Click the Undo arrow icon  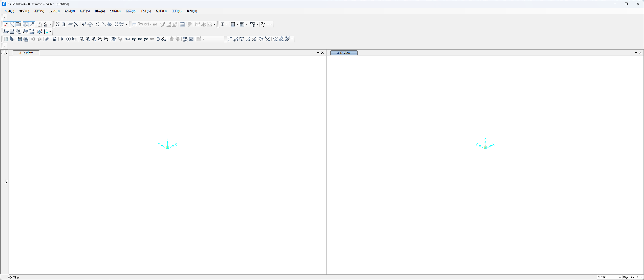tap(33, 39)
